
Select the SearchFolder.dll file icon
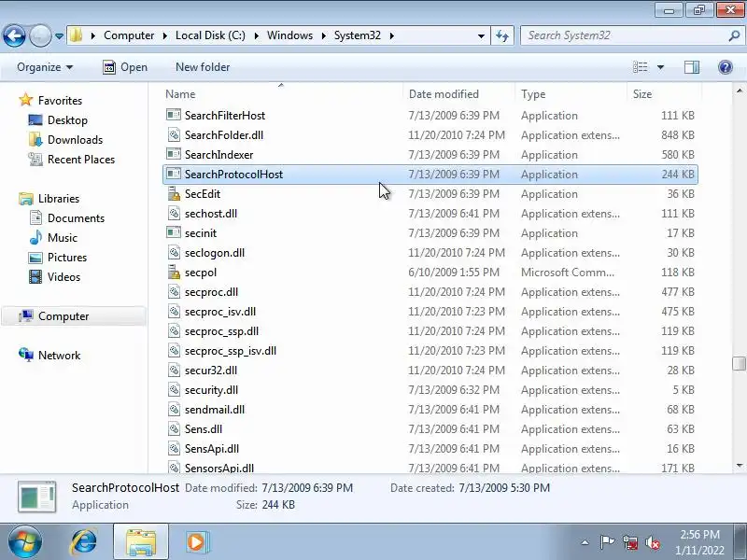click(x=174, y=134)
